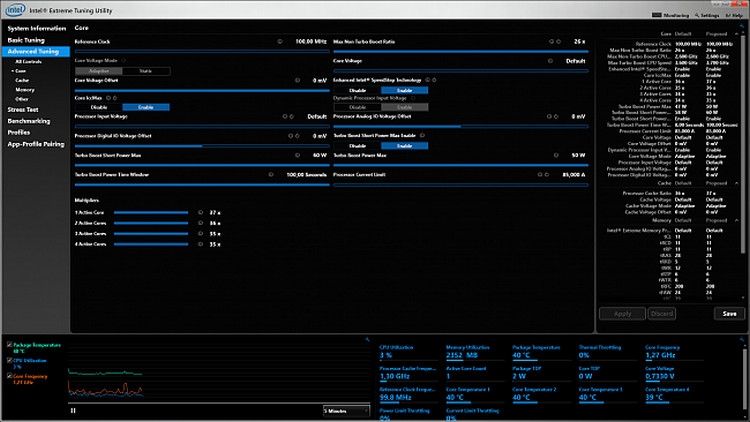
Task: Click the info icon beside Reference Clock
Action: (x=280, y=42)
